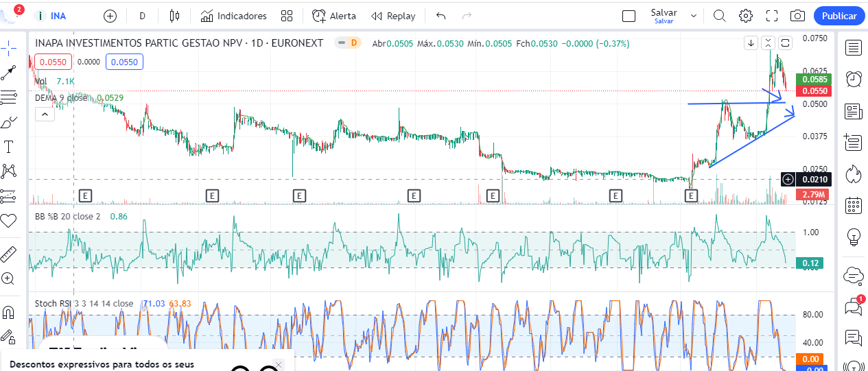Open the prediction and measurement tools
The width and height of the screenshot is (868, 371).
coord(8,195)
